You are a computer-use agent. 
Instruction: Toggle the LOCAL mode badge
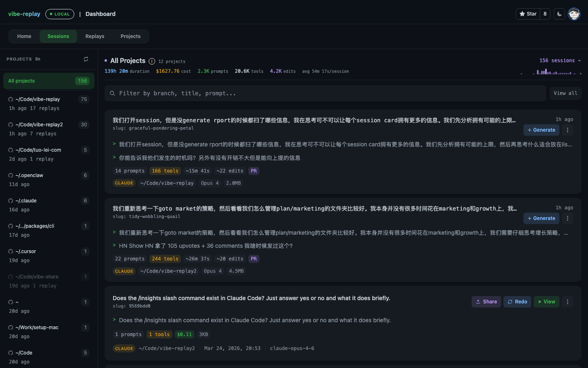click(x=60, y=14)
